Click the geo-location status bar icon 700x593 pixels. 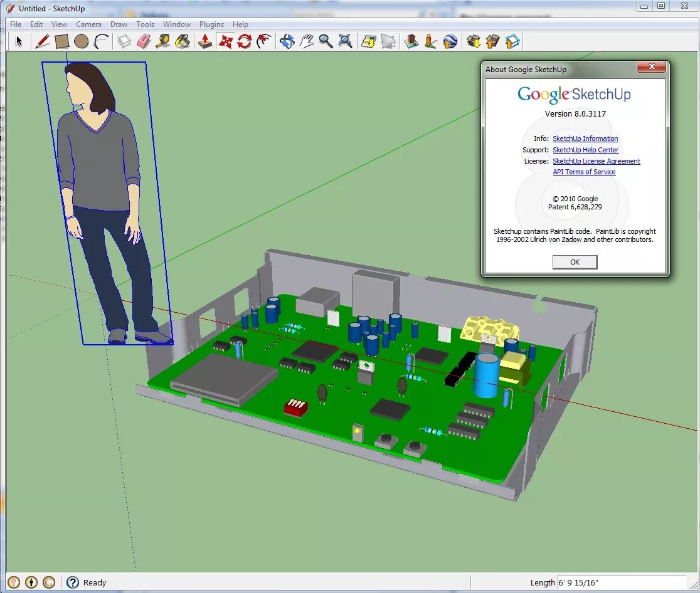click(14, 582)
